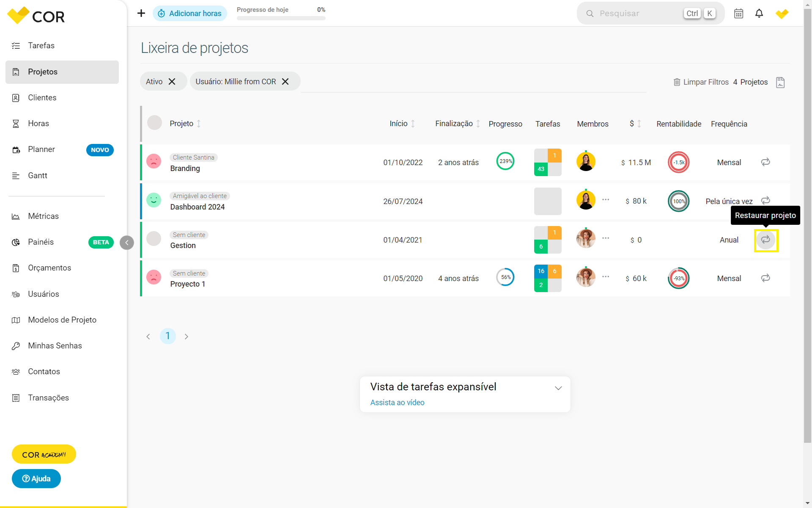Open COR Academy button
Image resolution: width=812 pixels, height=508 pixels.
click(44, 454)
